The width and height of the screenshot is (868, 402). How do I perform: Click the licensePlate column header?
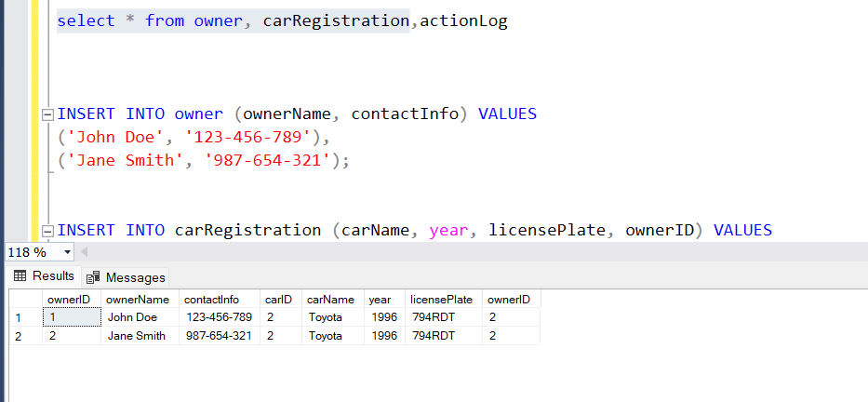click(444, 300)
